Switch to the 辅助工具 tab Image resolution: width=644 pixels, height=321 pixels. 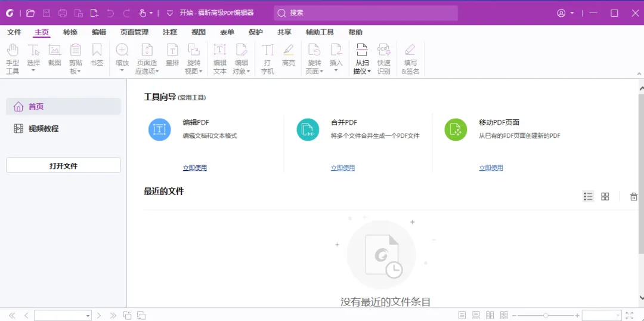320,32
